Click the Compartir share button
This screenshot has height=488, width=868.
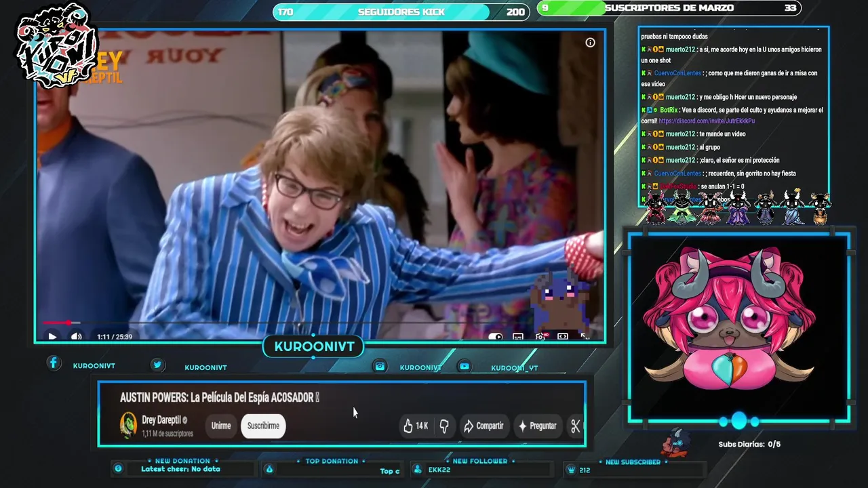point(484,426)
